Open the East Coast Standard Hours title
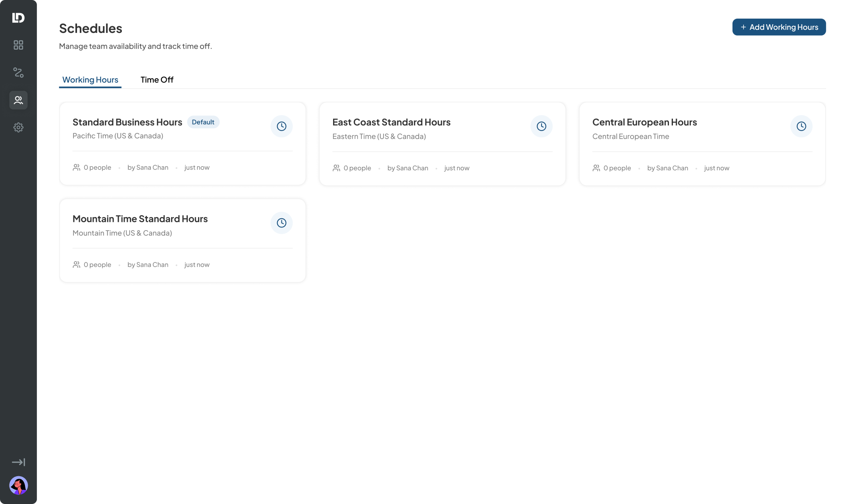This screenshot has width=848, height=504. tap(391, 122)
